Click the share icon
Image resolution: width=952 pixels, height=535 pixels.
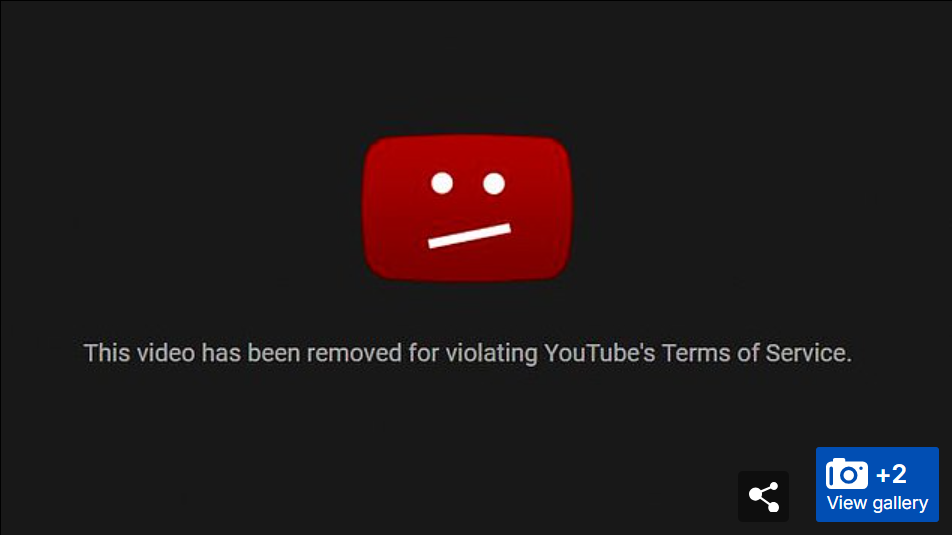coord(763,496)
